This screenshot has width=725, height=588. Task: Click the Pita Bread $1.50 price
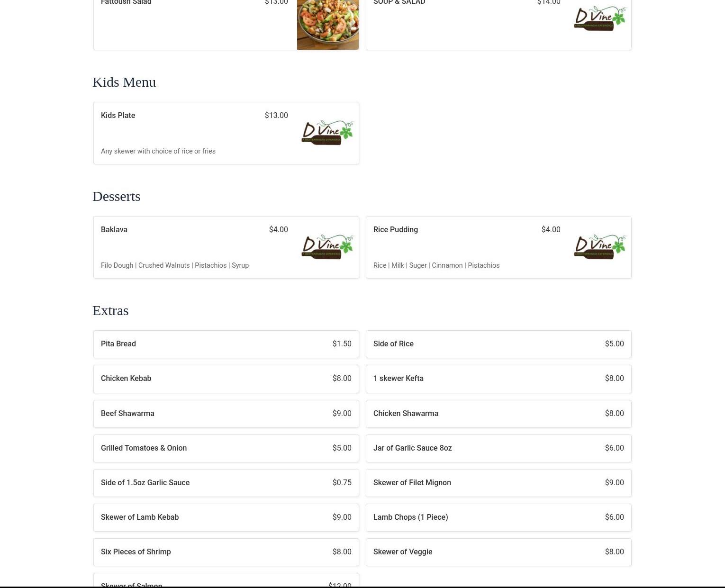pos(342,344)
